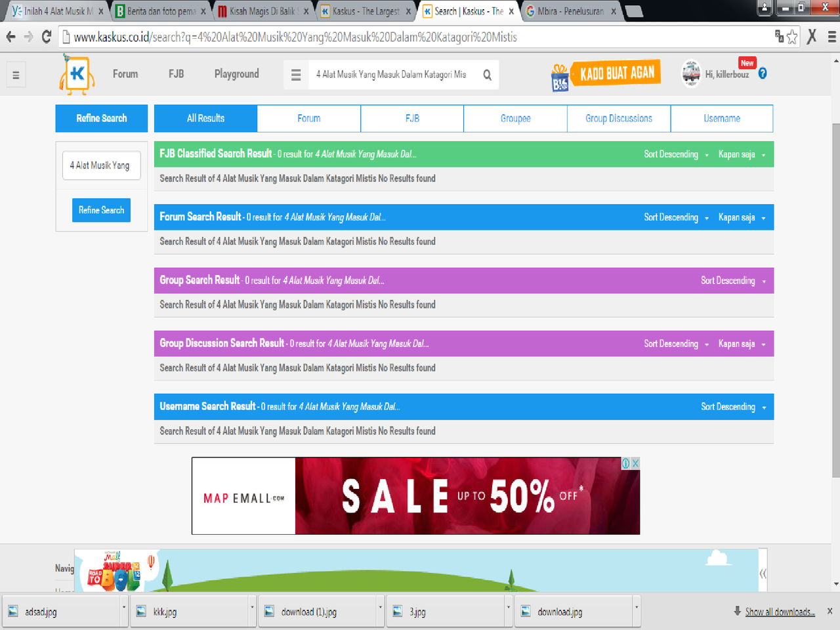Switch to the FJB results tab
The image size is (840, 630).
(x=412, y=118)
